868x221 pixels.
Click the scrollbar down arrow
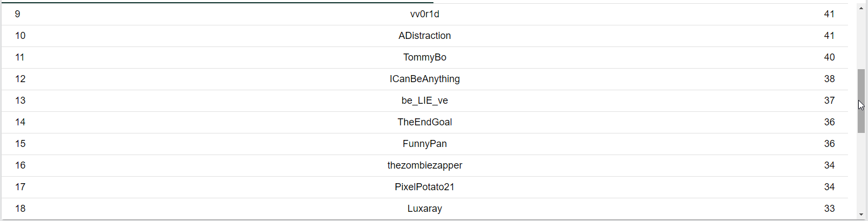[861, 215]
